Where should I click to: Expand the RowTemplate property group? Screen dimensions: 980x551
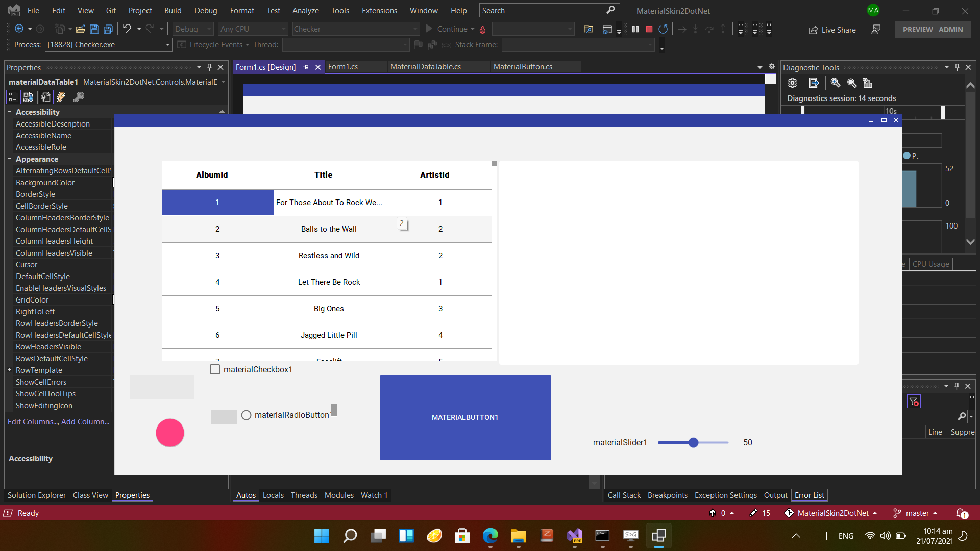9,370
